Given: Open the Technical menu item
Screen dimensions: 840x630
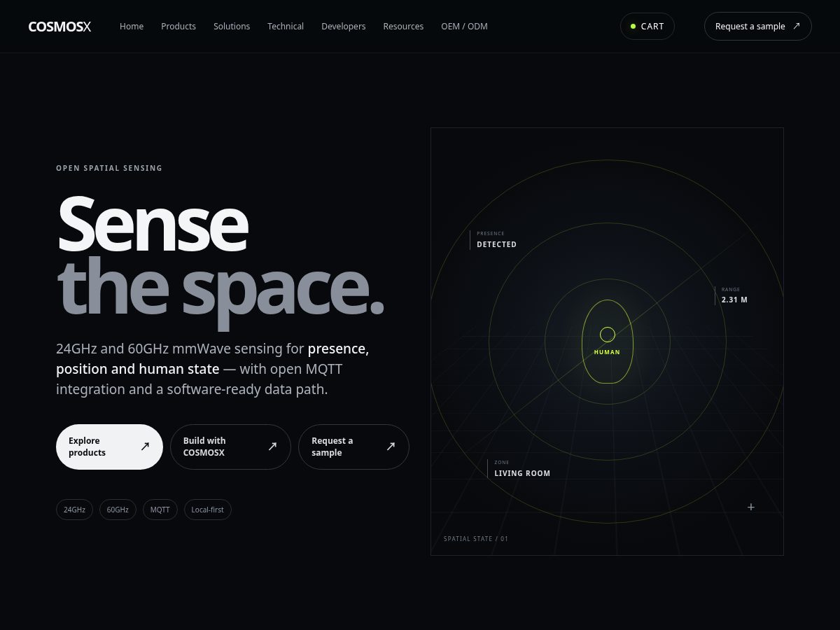Looking at the screenshot, I should tap(286, 27).
